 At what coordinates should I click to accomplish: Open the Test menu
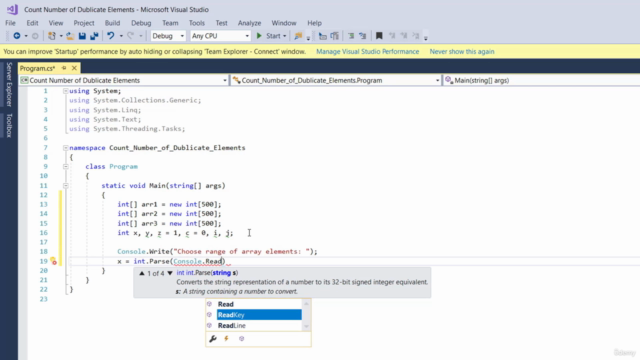(x=222, y=23)
